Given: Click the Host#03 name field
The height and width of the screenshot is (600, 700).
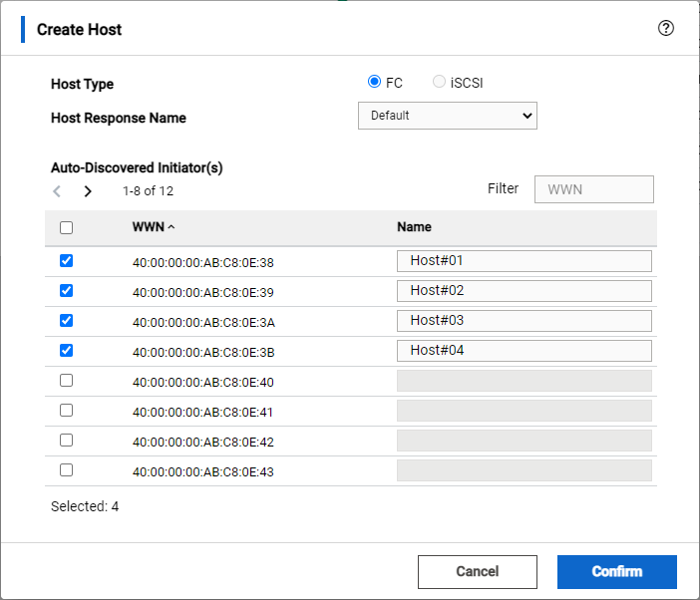Looking at the screenshot, I should pyautogui.click(x=524, y=321).
